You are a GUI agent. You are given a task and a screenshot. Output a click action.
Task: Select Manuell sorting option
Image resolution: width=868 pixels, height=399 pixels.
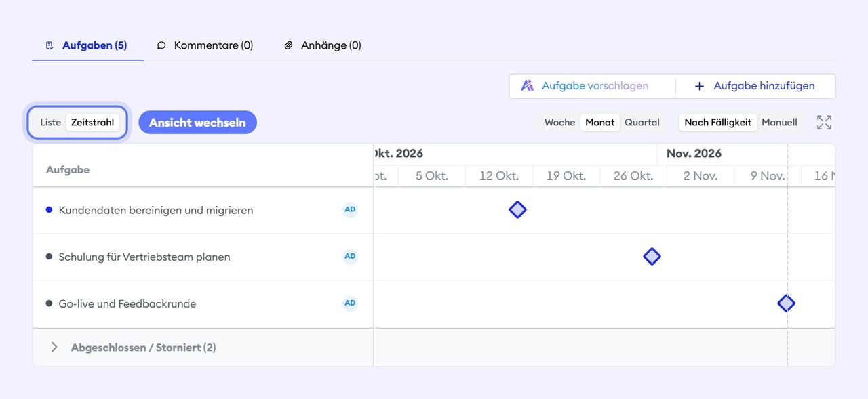780,123
